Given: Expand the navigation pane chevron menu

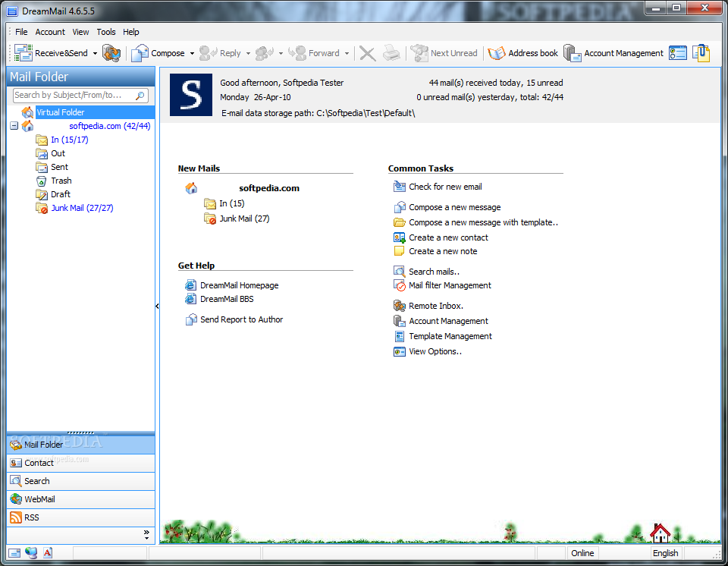Looking at the screenshot, I should coord(146,534).
